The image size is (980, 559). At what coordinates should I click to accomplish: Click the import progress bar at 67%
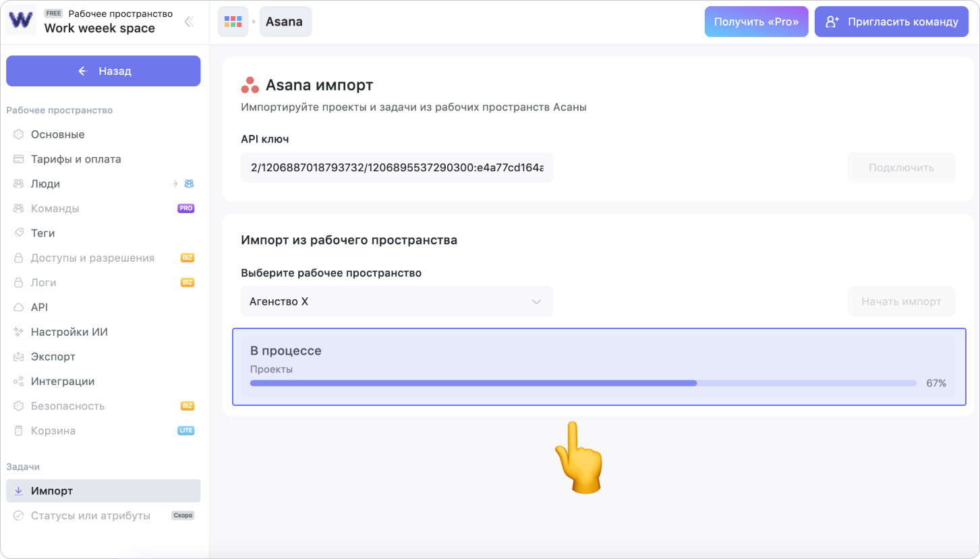tap(583, 383)
